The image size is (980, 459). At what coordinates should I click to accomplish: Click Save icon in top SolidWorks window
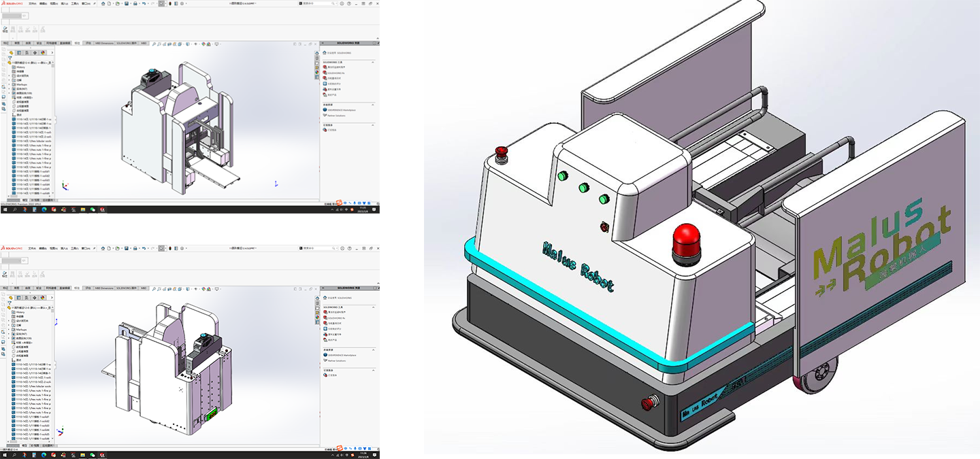[x=127, y=3]
